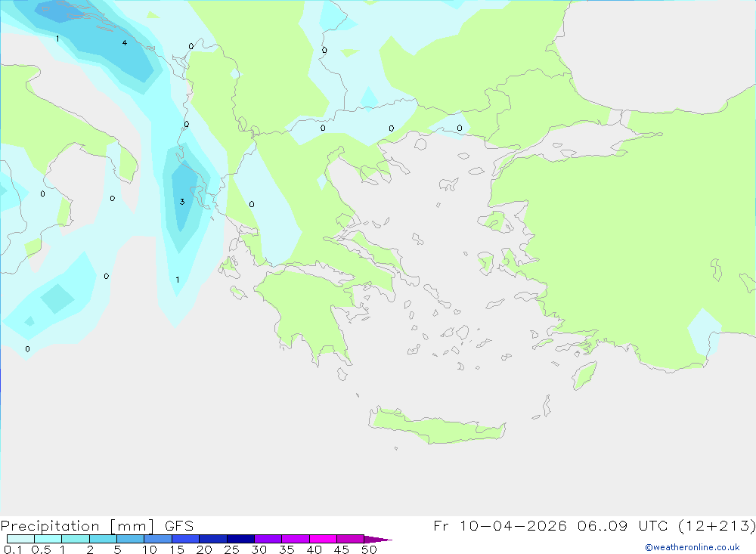This screenshot has height=554, width=756.
Task: Select the 2–5 mm legend color swatch
Action: pyautogui.click(x=103, y=539)
